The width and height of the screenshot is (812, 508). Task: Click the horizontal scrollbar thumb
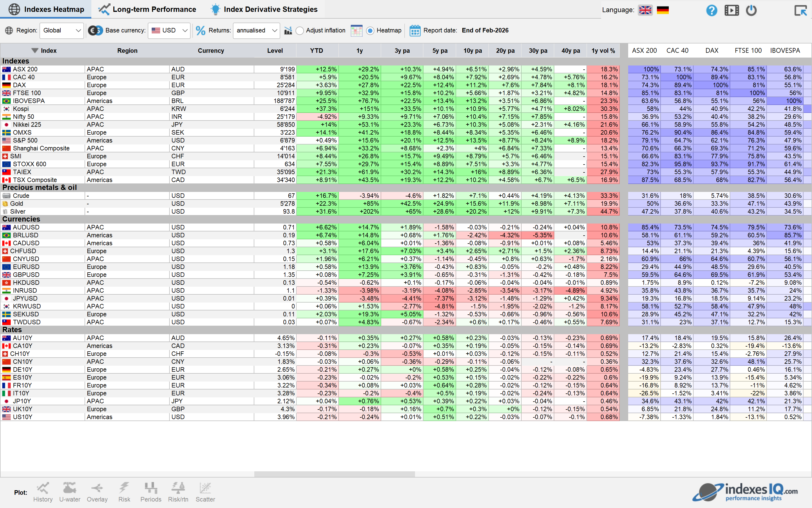(x=335, y=474)
